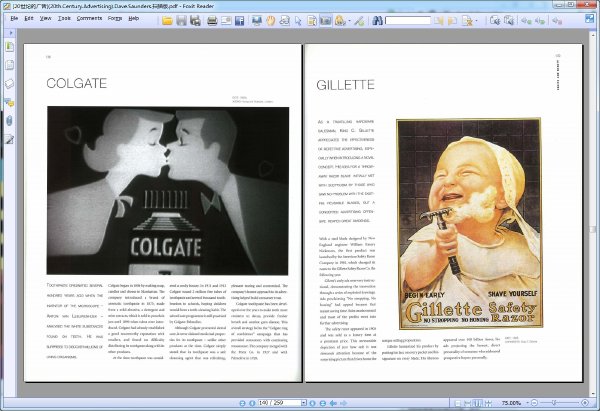The height and width of the screenshot is (411, 600).
Task: Share via the Facebook icon
Action: click(x=240, y=21)
